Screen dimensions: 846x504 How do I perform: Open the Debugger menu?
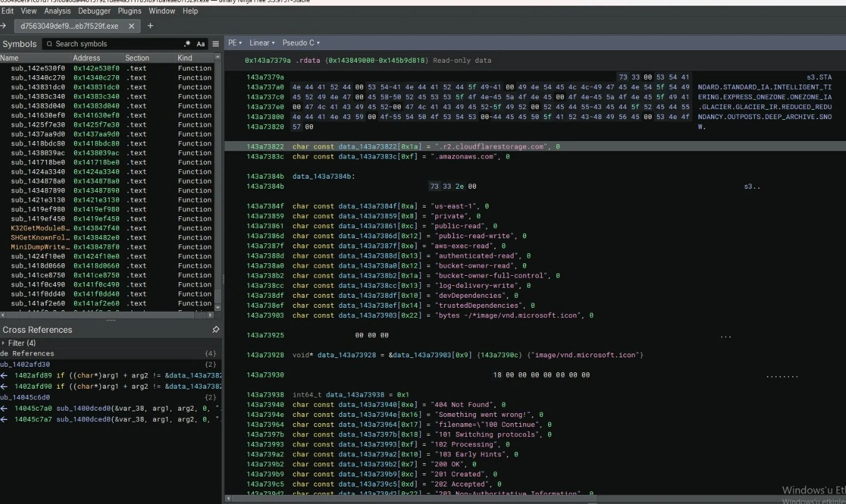pos(95,11)
